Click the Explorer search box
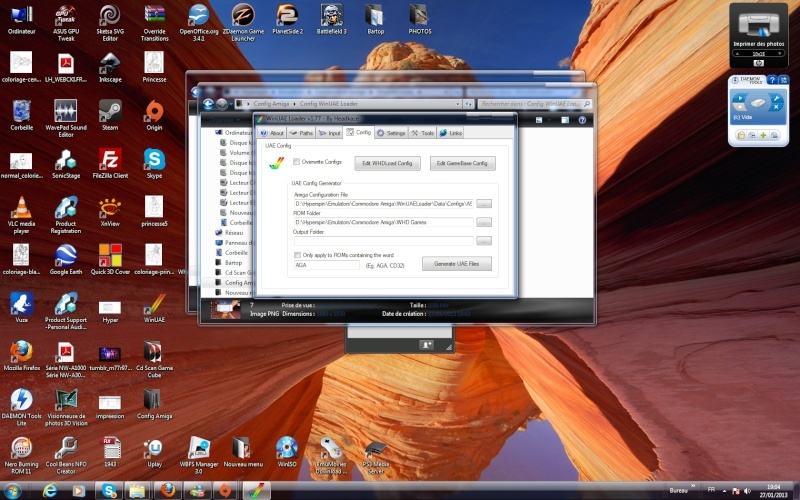Screen dimensions: 800x500 tap(535, 104)
